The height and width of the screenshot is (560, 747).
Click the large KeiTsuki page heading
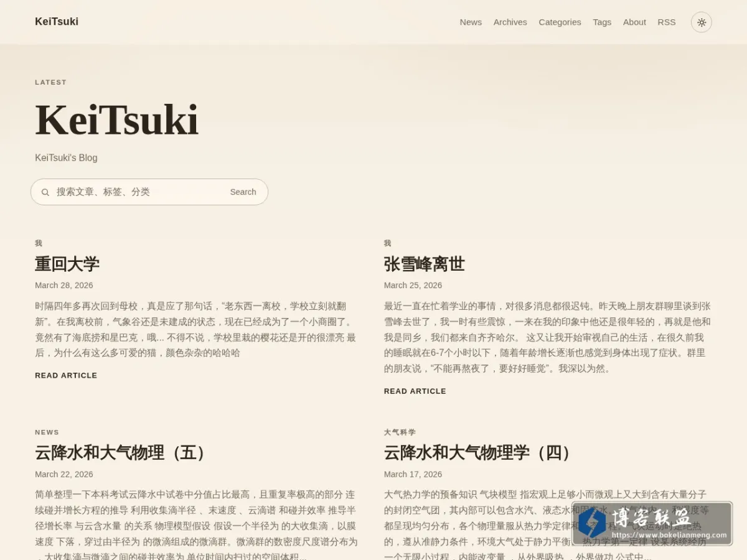(117, 119)
